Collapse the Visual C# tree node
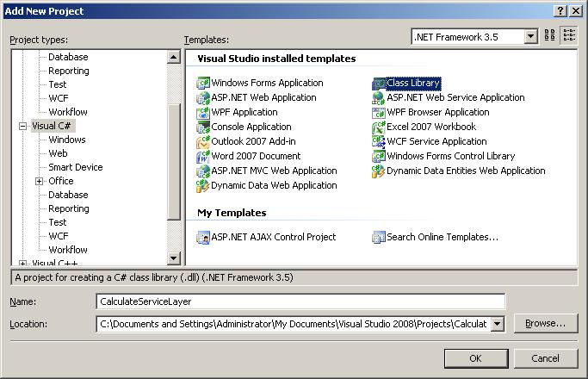 click(23, 126)
